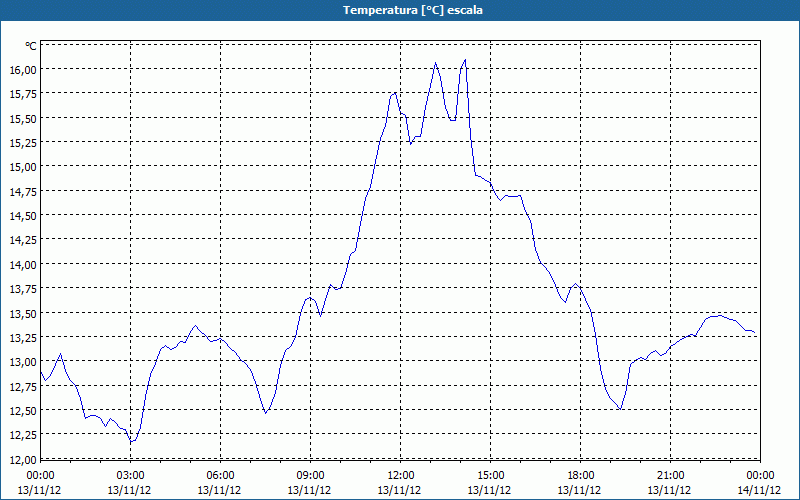Click the 14,00 y-axis label
This screenshot has width=800, height=500.
[23, 264]
